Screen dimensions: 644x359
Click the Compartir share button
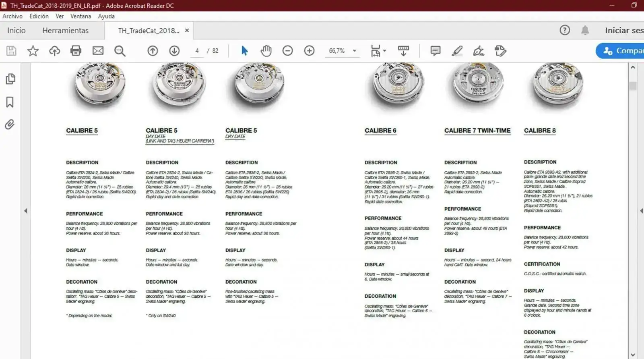coord(622,51)
